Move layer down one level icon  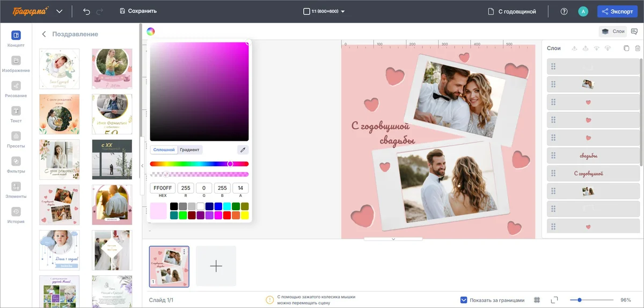point(597,48)
